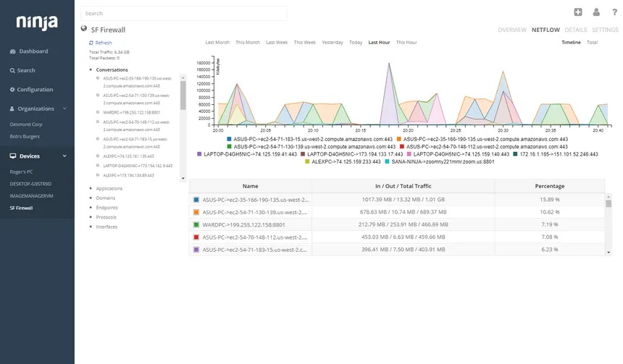Switch to the Overview tab
The image size is (623, 364).
click(x=511, y=30)
